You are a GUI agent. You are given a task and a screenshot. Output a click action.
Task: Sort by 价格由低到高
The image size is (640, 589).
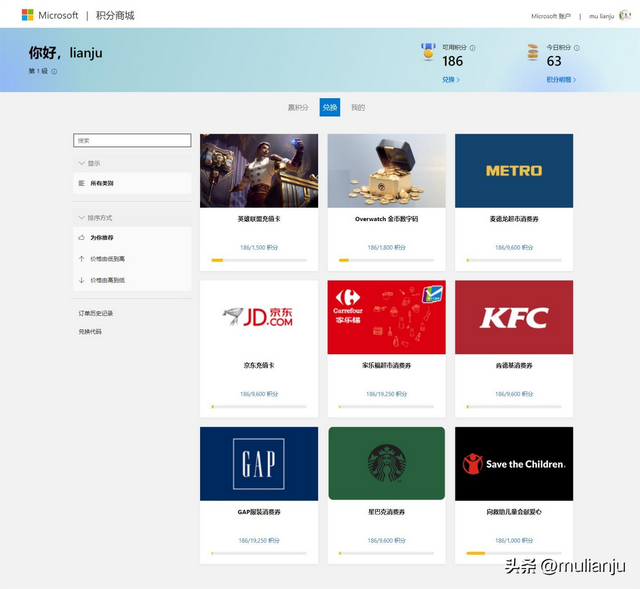point(132,259)
